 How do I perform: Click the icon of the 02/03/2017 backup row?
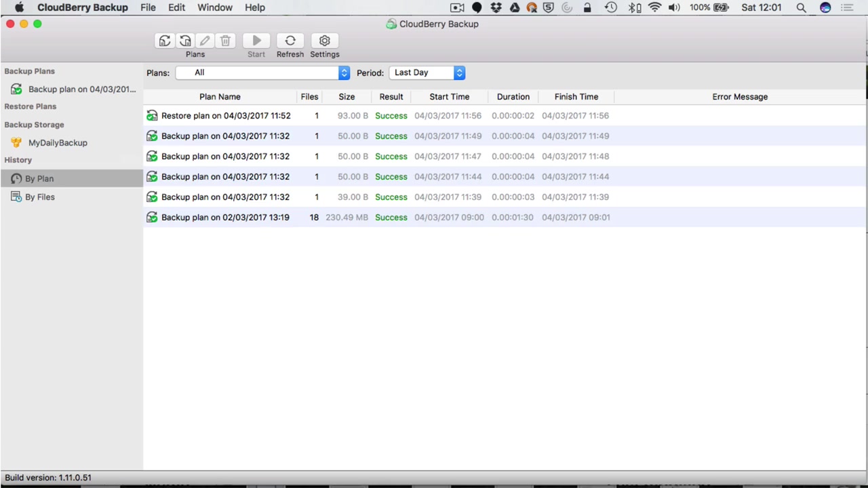[x=152, y=218]
